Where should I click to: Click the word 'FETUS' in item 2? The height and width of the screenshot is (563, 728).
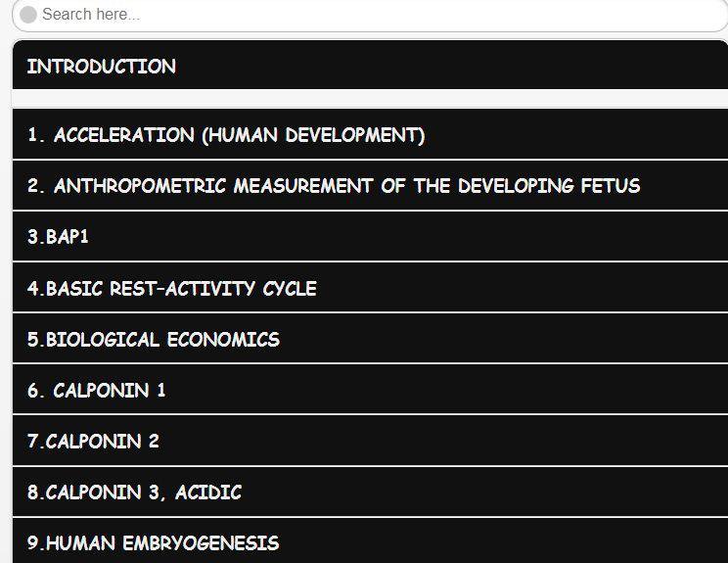[x=609, y=186]
